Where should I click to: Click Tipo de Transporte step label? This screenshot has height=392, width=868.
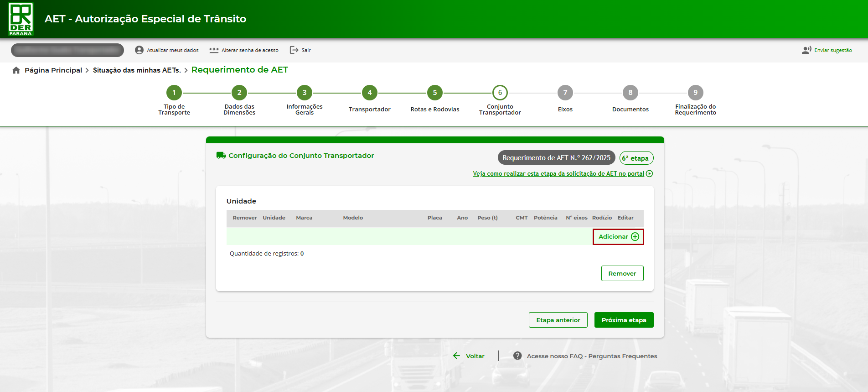click(x=174, y=110)
